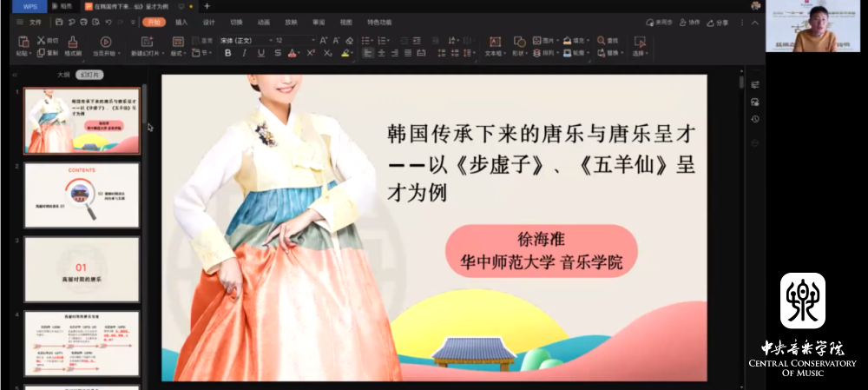
Task: Open a new tab with the plus button
Action: 207,6
